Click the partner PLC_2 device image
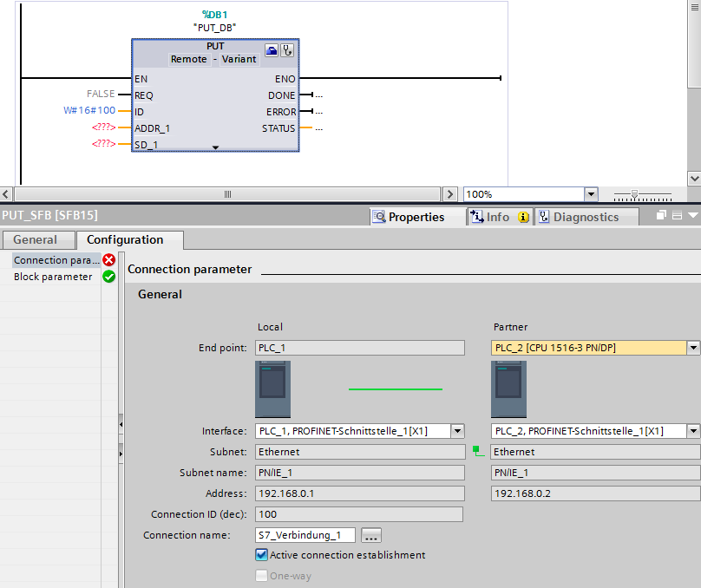This screenshot has width=701, height=588. coord(508,389)
